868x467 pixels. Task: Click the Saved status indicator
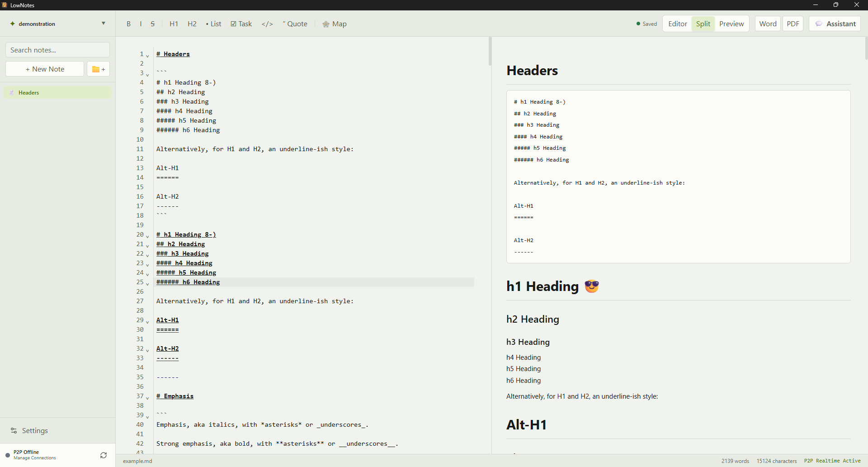click(x=647, y=24)
